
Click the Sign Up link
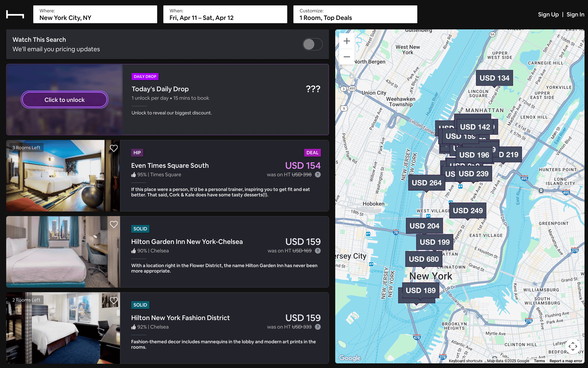point(548,15)
